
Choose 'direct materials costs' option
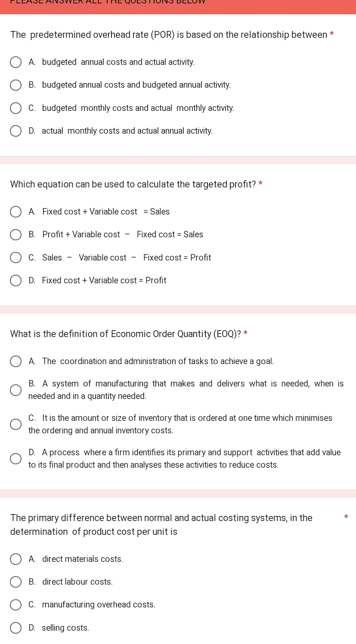(x=15, y=559)
